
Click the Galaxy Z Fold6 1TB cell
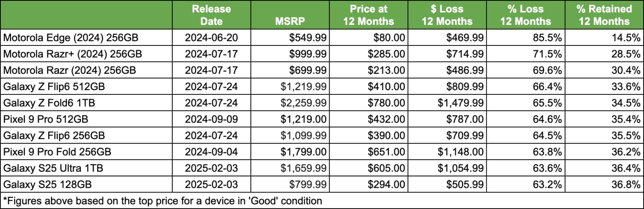(86, 103)
